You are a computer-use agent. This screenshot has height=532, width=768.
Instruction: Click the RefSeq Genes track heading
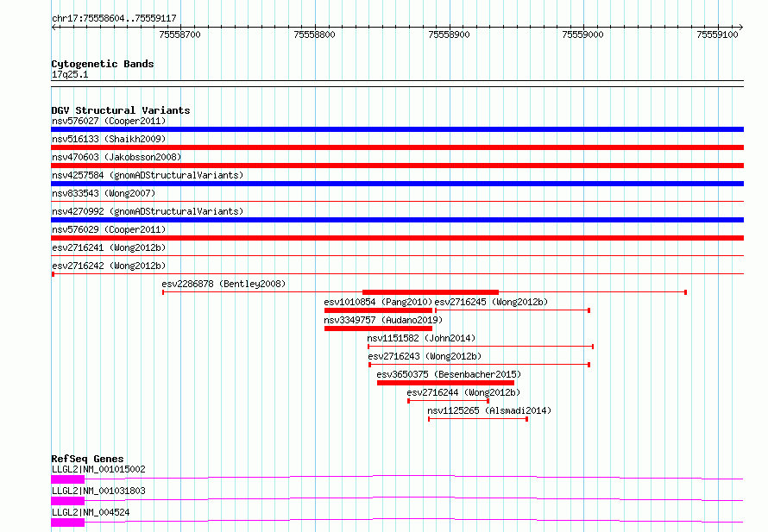tap(87, 459)
